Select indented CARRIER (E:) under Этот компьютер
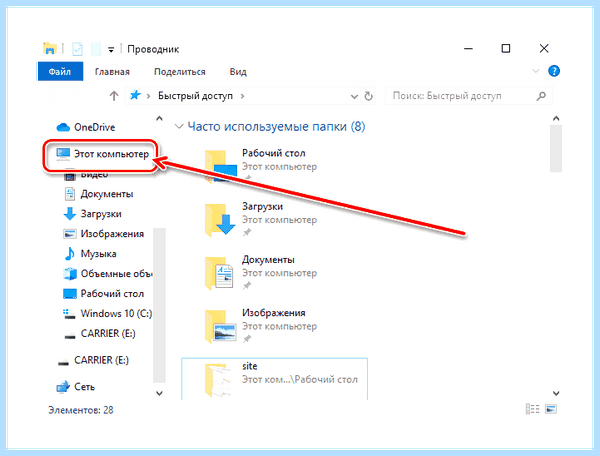This screenshot has height=456, width=600. (x=99, y=334)
